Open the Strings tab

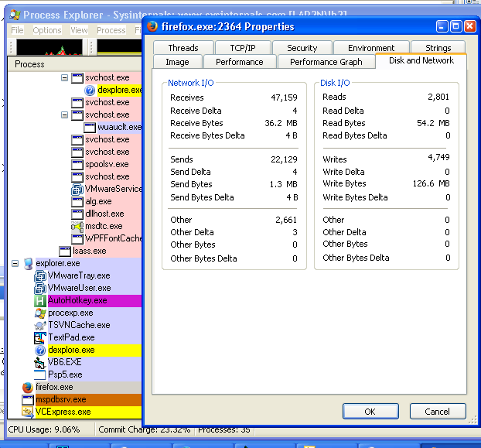pyautogui.click(x=438, y=48)
